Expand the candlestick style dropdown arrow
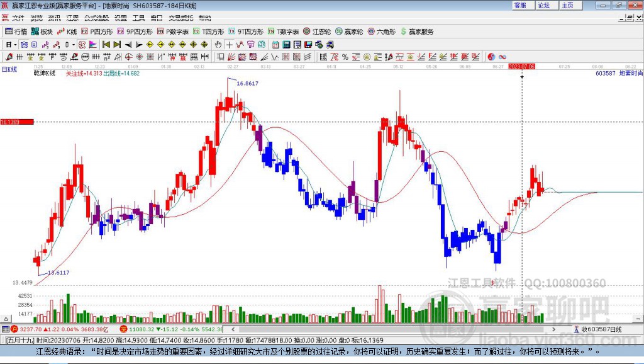The height and width of the screenshot is (364, 644). (x=73, y=45)
